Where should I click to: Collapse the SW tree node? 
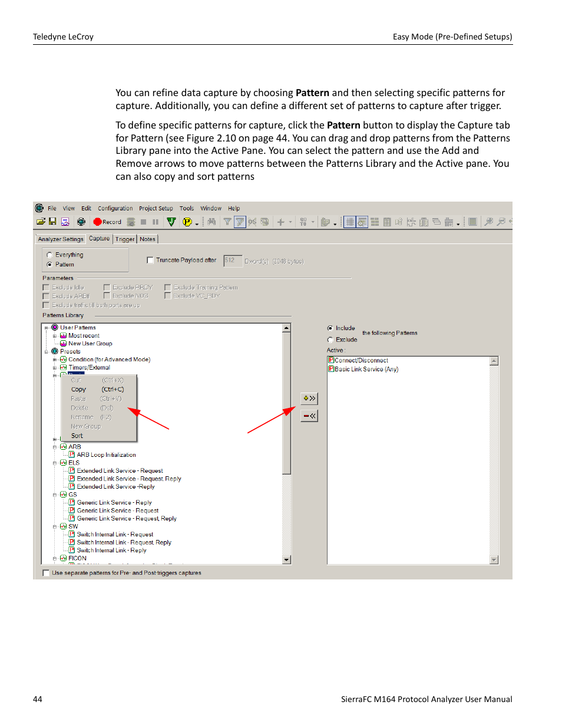coord(54,527)
